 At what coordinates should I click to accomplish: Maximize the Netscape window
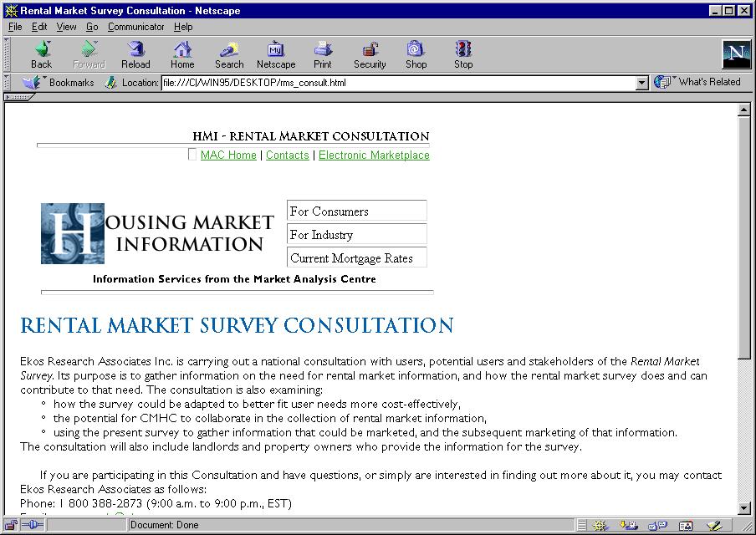coord(728,11)
